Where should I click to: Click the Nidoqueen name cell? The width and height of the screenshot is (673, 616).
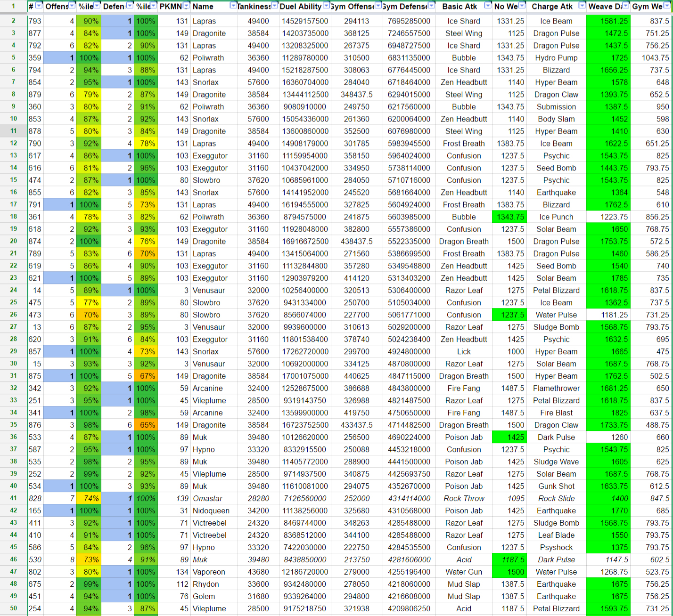[x=214, y=511]
